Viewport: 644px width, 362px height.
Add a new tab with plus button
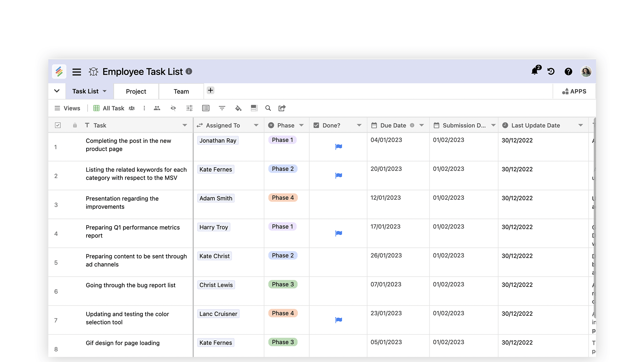click(210, 90)
